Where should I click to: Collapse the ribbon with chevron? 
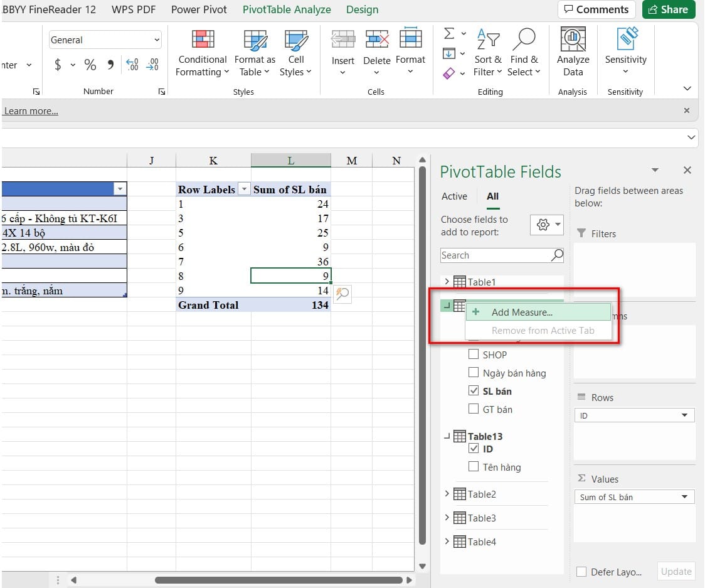click(687, 88)
